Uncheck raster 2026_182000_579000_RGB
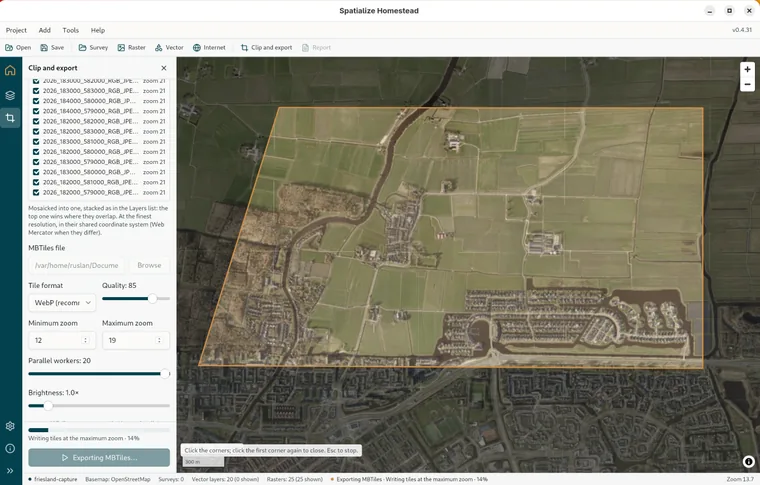760x485 pixels. click(x=36, y=192)
